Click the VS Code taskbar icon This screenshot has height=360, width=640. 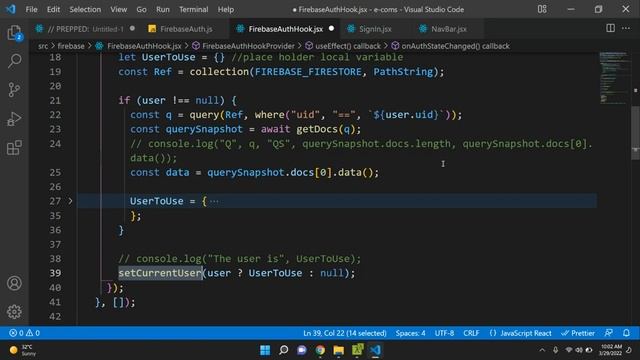point(376,350)
